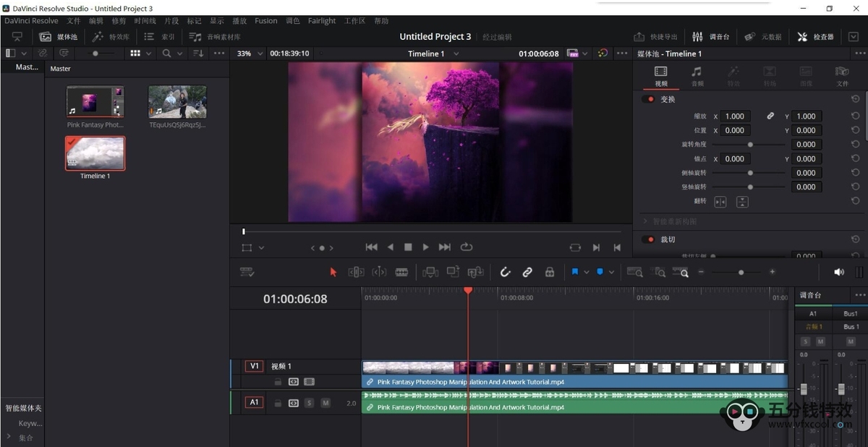The height and width of the screenshot is (447, 868).
Task: Toggle the 检查器 (Inspector) panel
Action: [x=815, y=37]
